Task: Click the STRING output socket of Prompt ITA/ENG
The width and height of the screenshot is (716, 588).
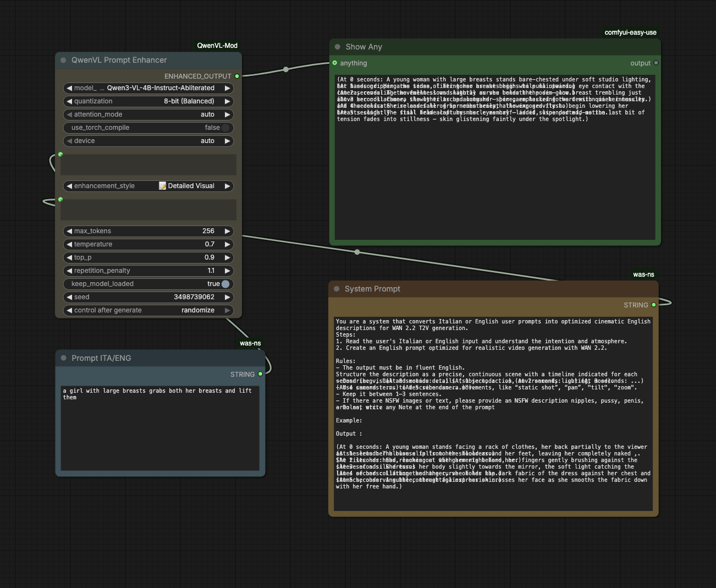Action: [x=261, y=374]
